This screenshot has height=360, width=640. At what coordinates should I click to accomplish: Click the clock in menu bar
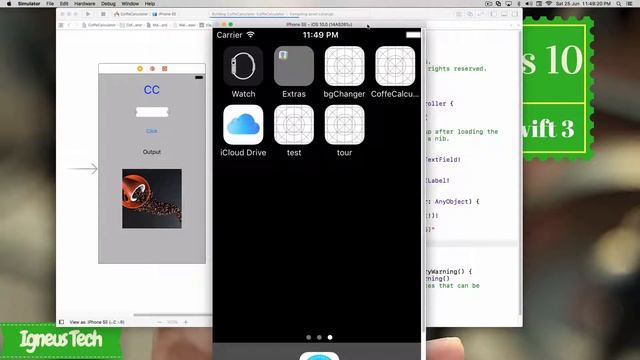click(x=583, y=4)
